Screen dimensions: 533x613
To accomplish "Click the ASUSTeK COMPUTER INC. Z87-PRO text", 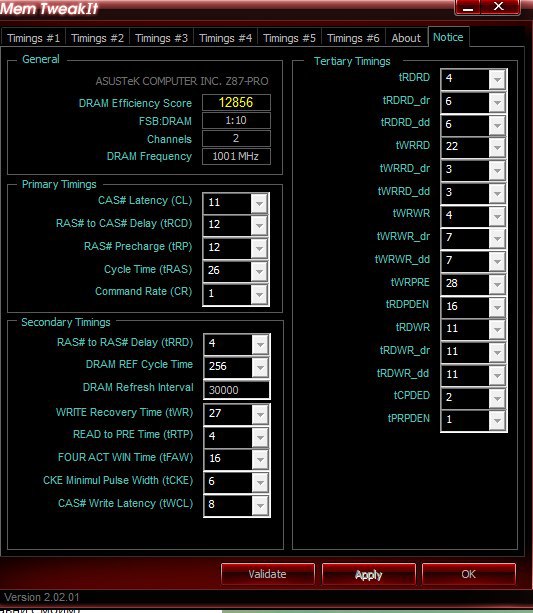I will pyautogui.click(x=182, y=81).
